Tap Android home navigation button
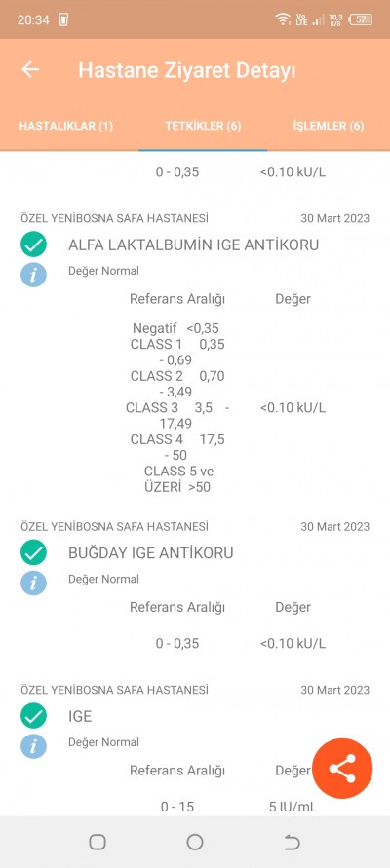Viewport: 390px width, 868px height. click(195, 842)
